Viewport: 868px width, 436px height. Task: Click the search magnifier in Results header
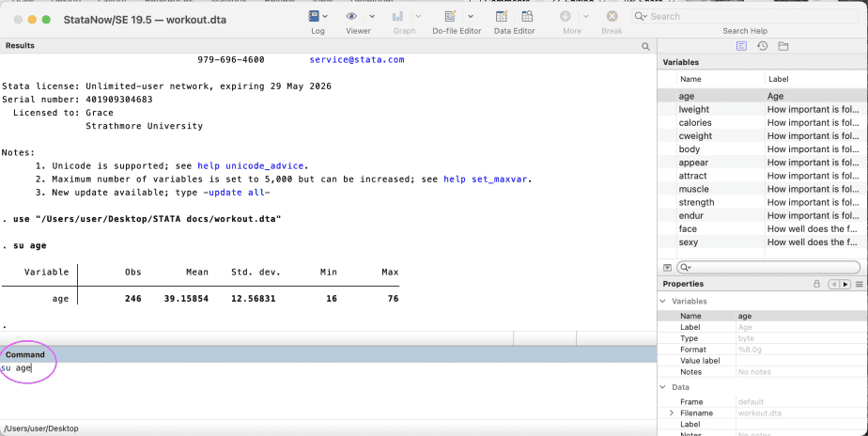coord(645,46)
